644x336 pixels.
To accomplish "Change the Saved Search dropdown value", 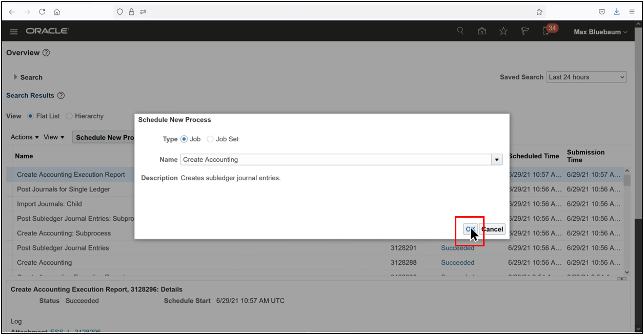I will pos(586,77).
